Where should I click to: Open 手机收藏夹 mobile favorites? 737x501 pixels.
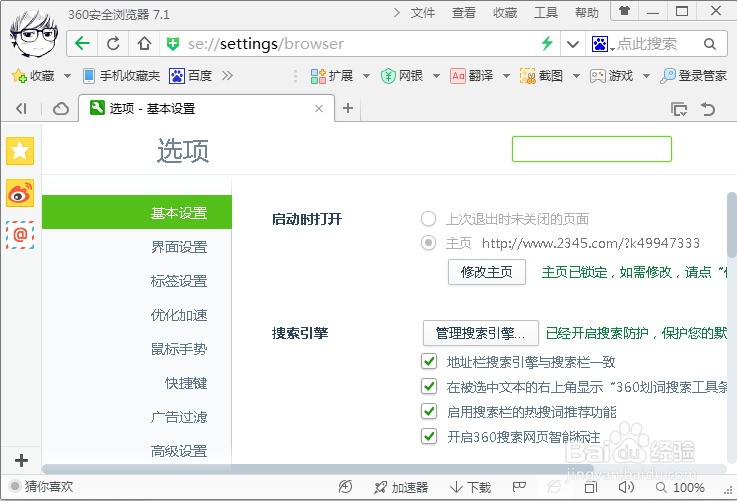click(121, 76)
